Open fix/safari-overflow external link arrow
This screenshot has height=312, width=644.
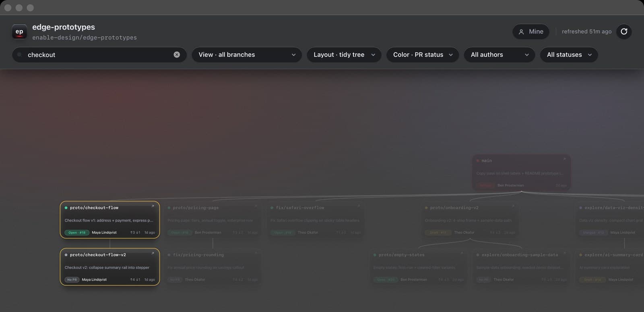tap(359, 206)
